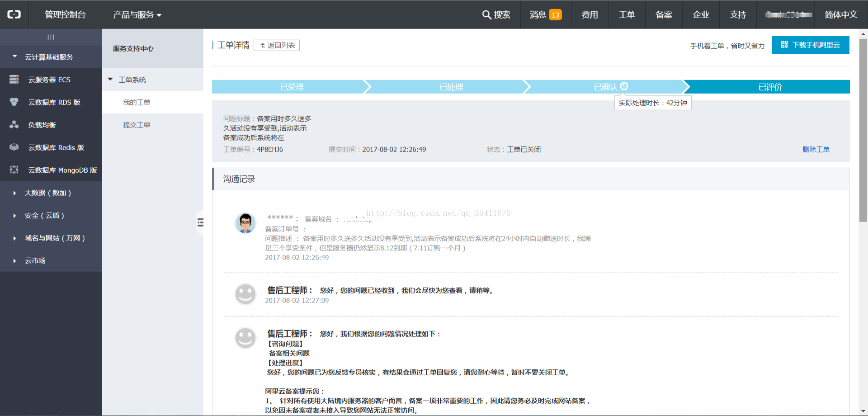The image size is (868, 416).
Task: Open the 工单 menu in top bar
Action: (x=627, y=15)
